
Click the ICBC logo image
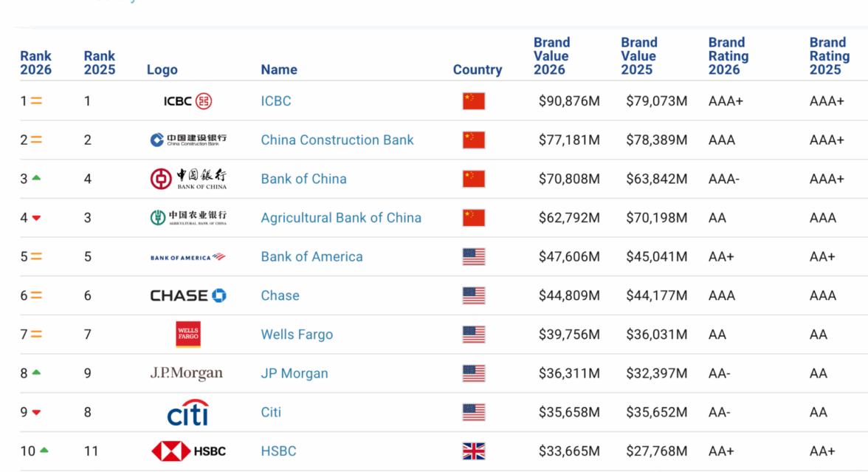point(187,101)
